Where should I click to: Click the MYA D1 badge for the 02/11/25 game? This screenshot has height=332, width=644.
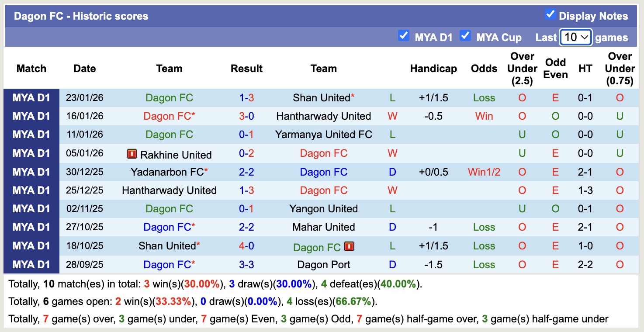[x=31, y=208]
